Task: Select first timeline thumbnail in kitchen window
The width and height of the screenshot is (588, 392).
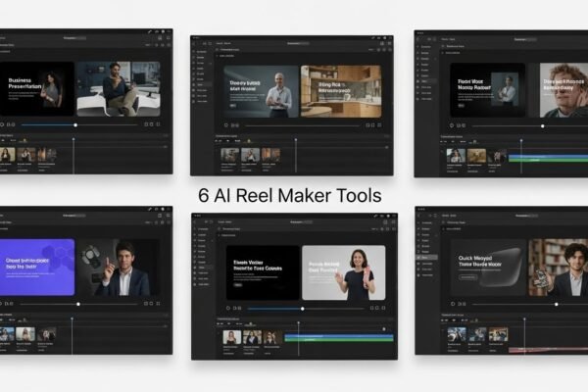Action: pos(229,155)
